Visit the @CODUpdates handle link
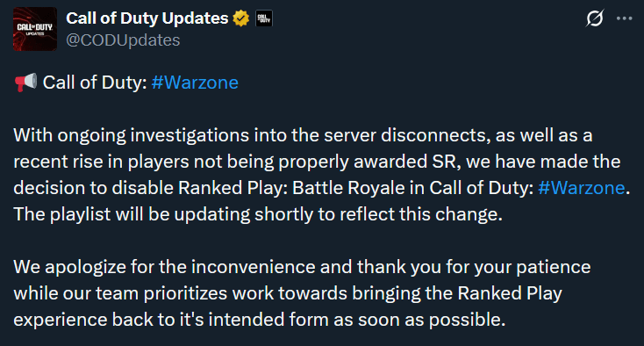The width and height of the screenshot is (644, 346). click(x=123, y=40)
